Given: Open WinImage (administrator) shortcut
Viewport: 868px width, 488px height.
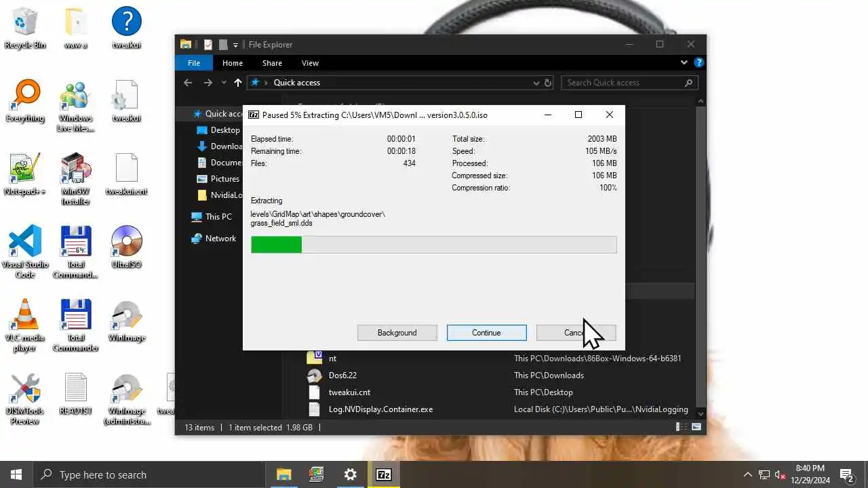Looking at the screenshot, I should pyautogui.click(x=127, y=399).
